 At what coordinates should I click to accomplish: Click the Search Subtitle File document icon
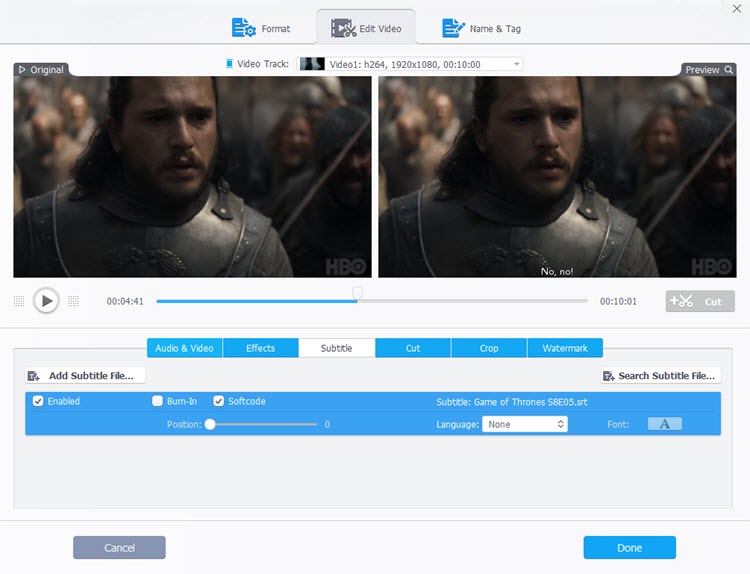(608, 376)
